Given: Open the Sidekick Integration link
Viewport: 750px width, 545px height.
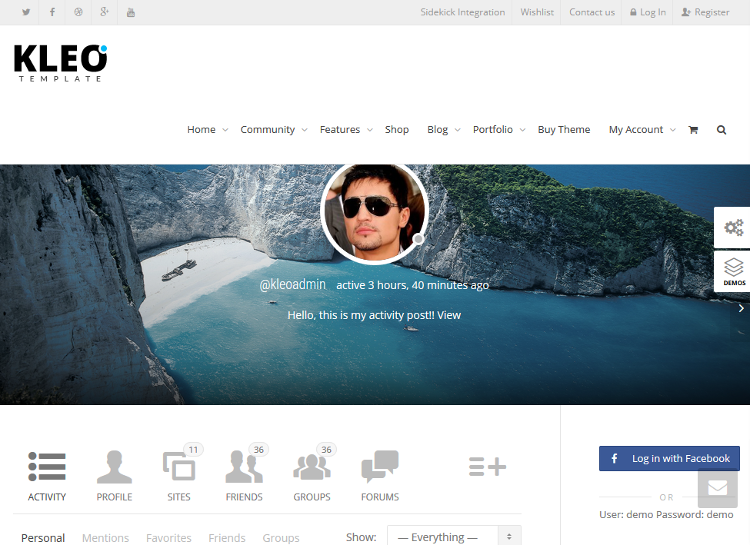Looking at the screenshot, I should coord(463,12).
